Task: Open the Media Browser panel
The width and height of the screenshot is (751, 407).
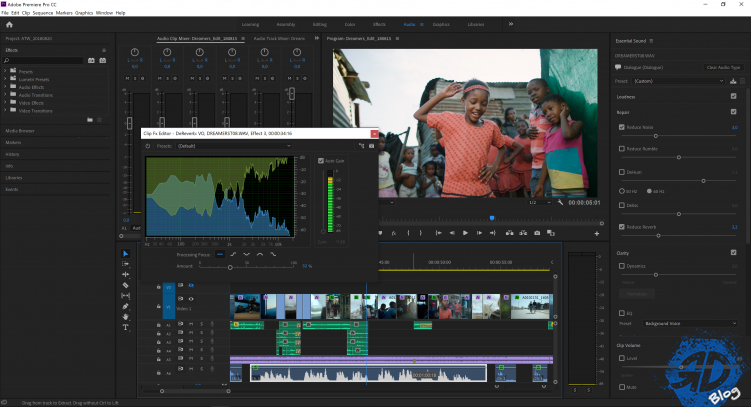Action: click(21, 131)
